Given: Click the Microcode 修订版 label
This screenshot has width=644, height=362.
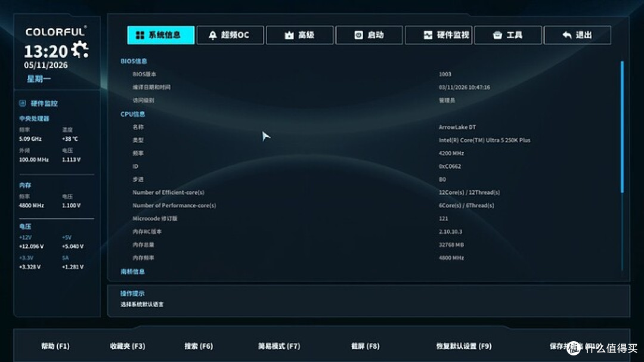Looking at the screenshot, I should click(x=155, y=219).
